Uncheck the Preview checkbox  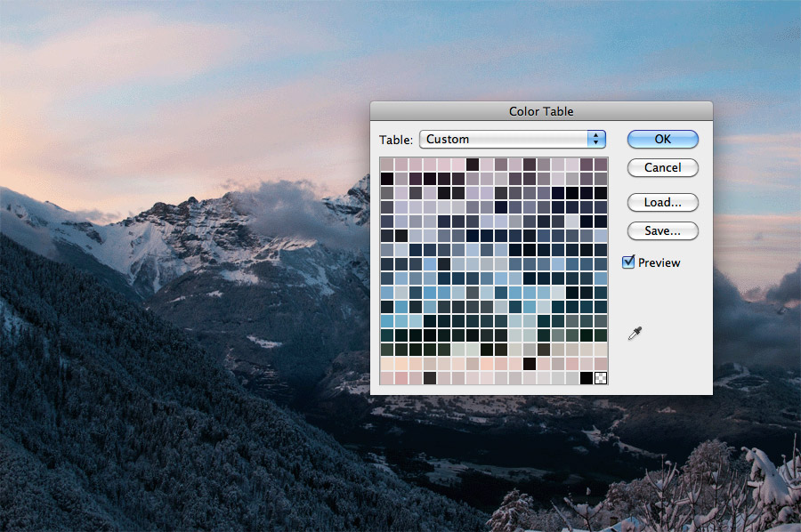click(x=629, y=262)
